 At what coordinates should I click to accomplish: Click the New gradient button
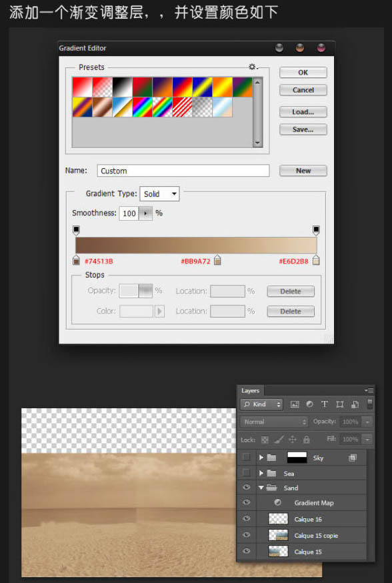click(303, 171)
